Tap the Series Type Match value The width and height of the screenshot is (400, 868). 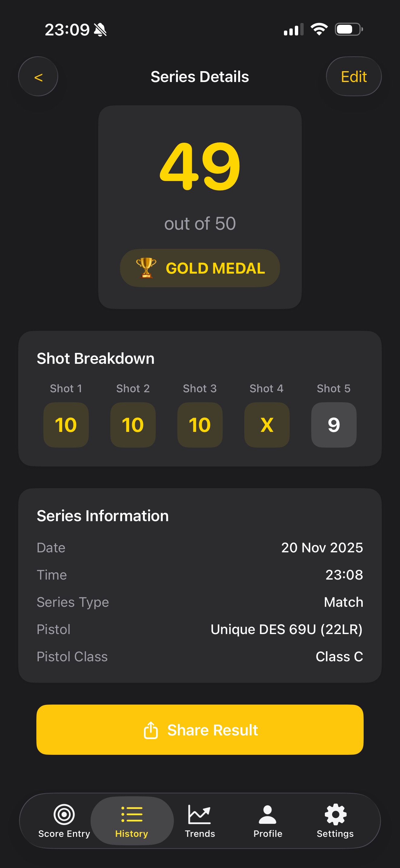pyautogui.click(x=343, y=602)
